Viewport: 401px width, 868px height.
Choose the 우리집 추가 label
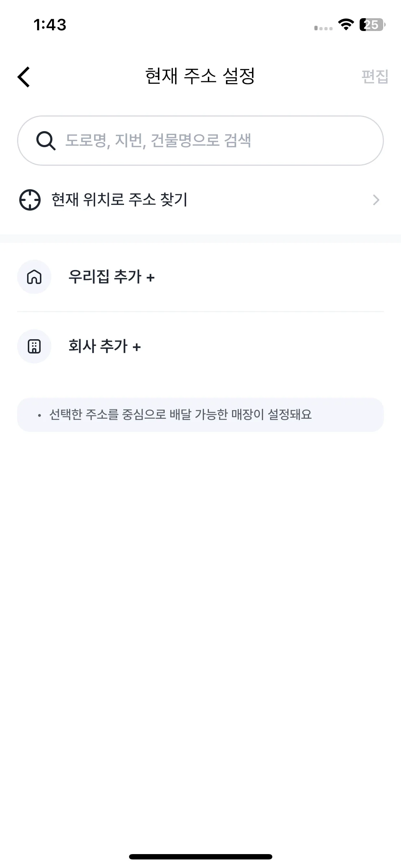[x=105, y=277]
